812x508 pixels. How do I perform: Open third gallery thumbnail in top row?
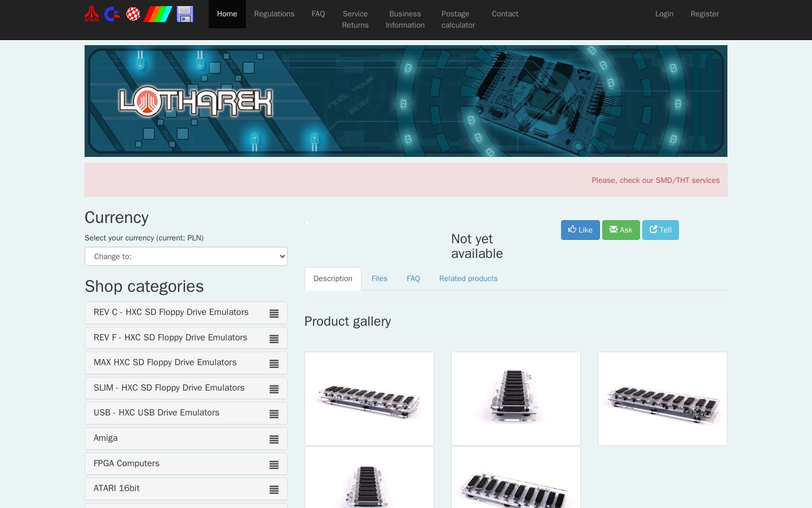point(663,398)
